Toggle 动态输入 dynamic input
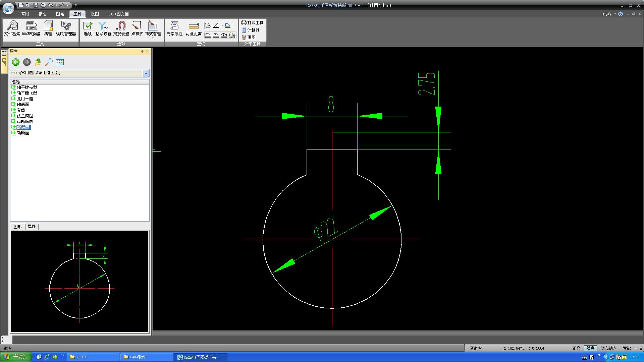 608,348
